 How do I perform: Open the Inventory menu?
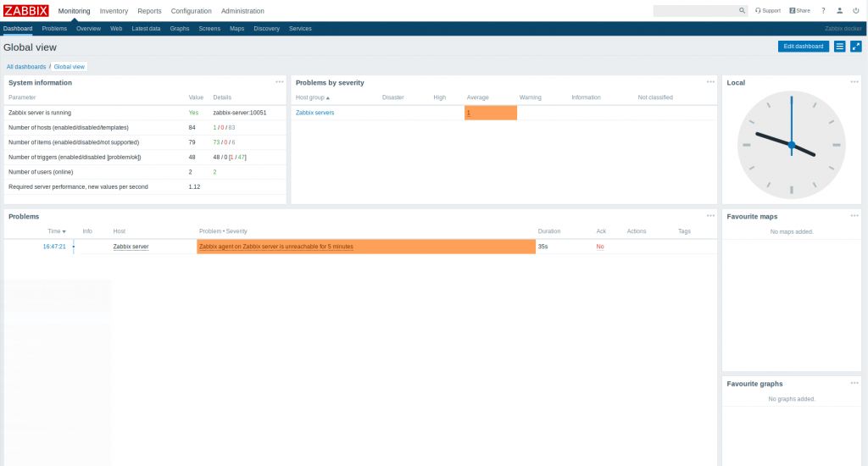point(114,11)
